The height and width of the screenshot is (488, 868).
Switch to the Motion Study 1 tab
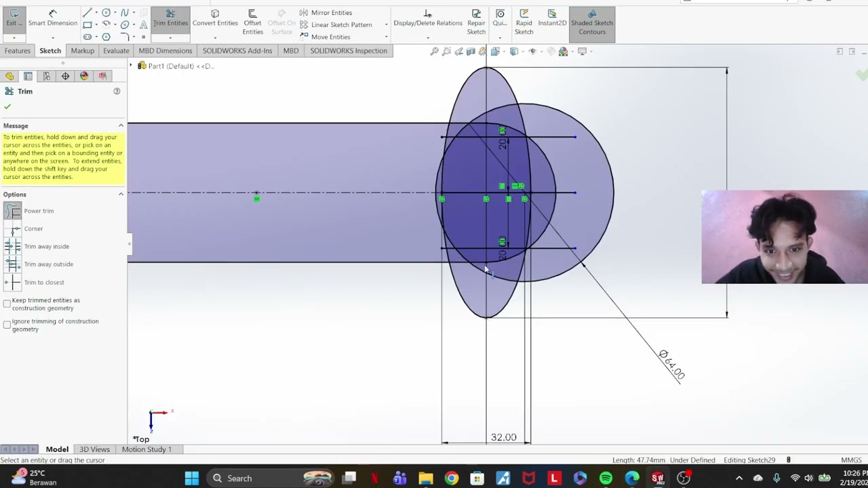146,449
